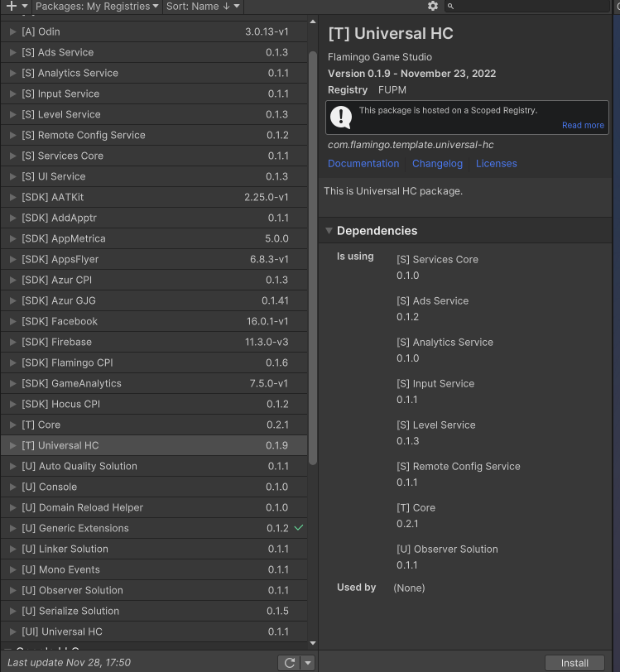Select [S] Input Service package
This screenshot has height=672, width=620.
pos(154,94)
